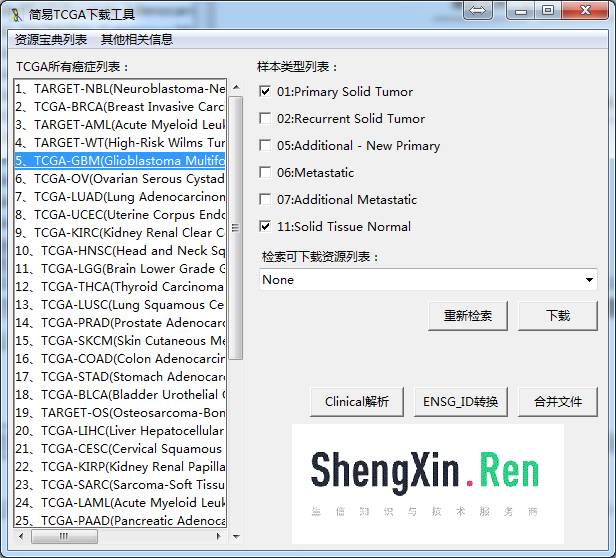The height and width of the screenshot is (558, 616).
Task: Open the downloadable resources dropdown showing None
Action: 428,280
